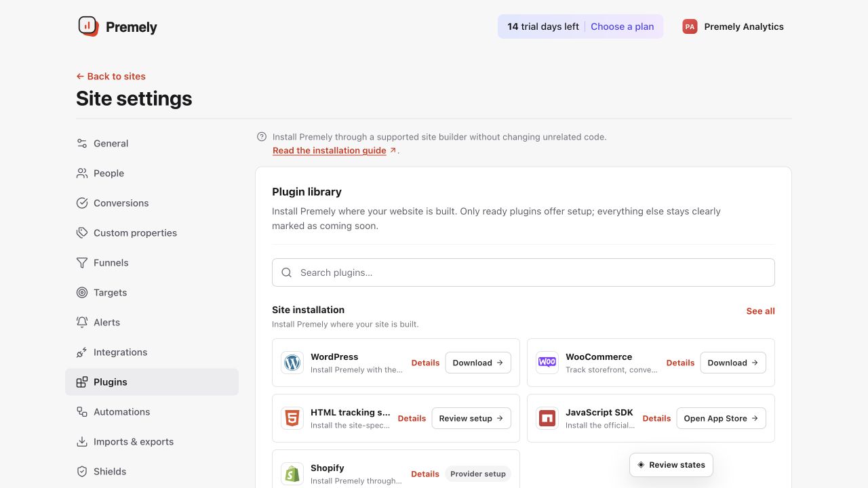Click the Premely logo icon
The height and width of the screenshot is (488, 868).
pos(88,26)
